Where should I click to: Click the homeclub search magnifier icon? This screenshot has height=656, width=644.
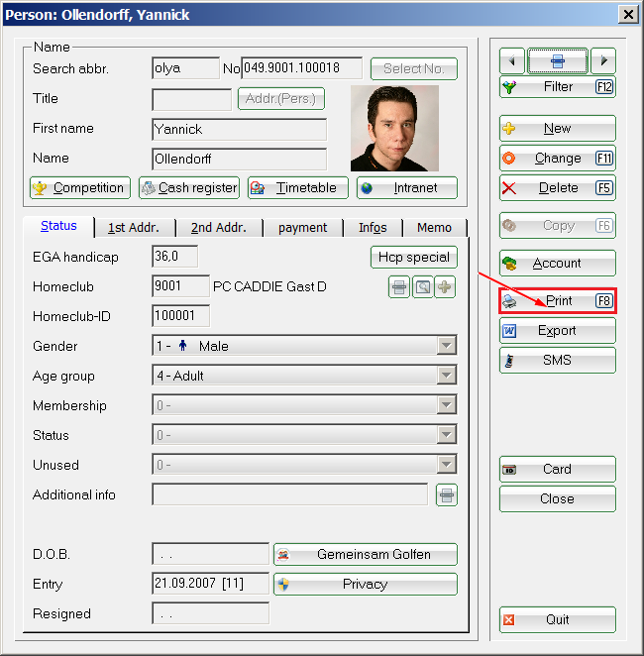coord(422,287)
